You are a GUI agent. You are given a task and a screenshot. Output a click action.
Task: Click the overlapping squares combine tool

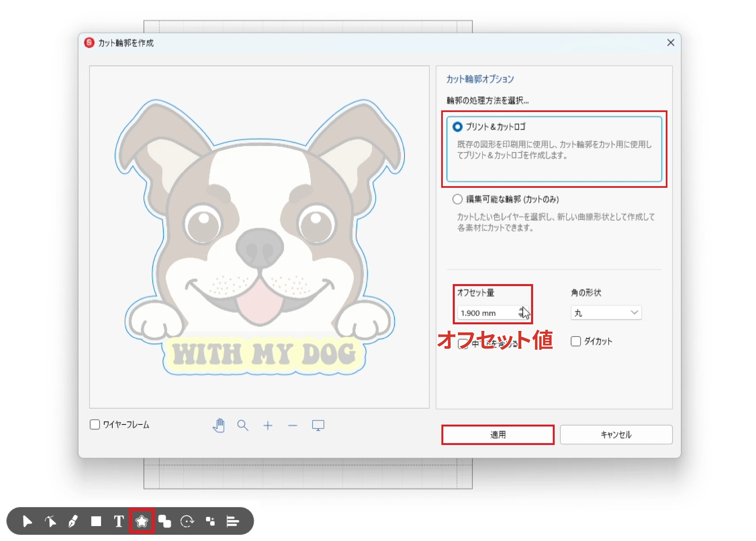point(164,521)
